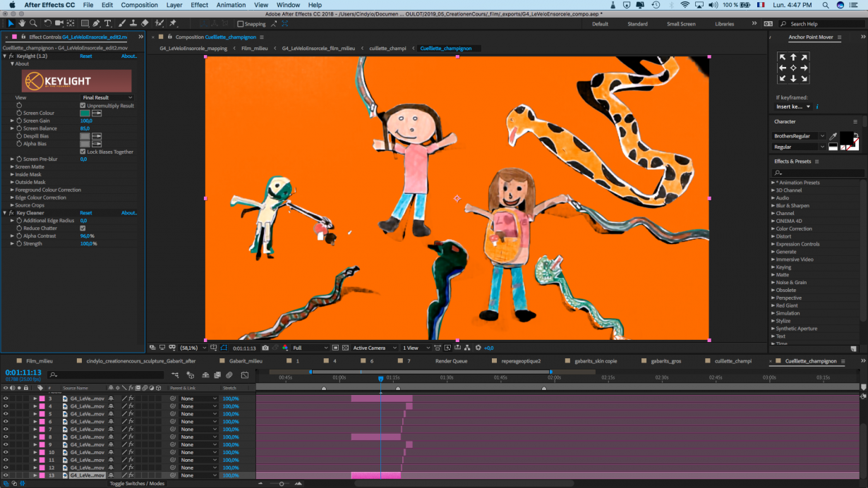Select the Roto Brush tool
Image resolution: width=868 pixels, height=488 pixels.
(x=159, y=23)
